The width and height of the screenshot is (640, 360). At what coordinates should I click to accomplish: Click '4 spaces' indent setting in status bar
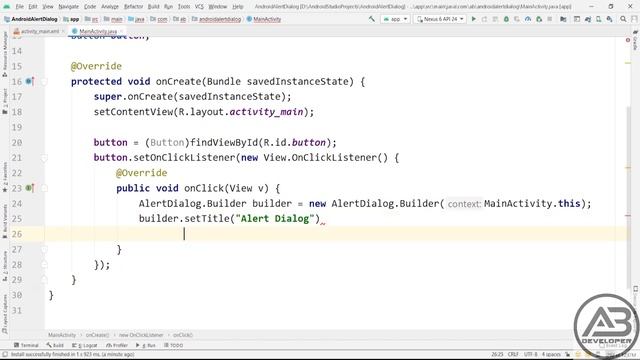(551, 354)
